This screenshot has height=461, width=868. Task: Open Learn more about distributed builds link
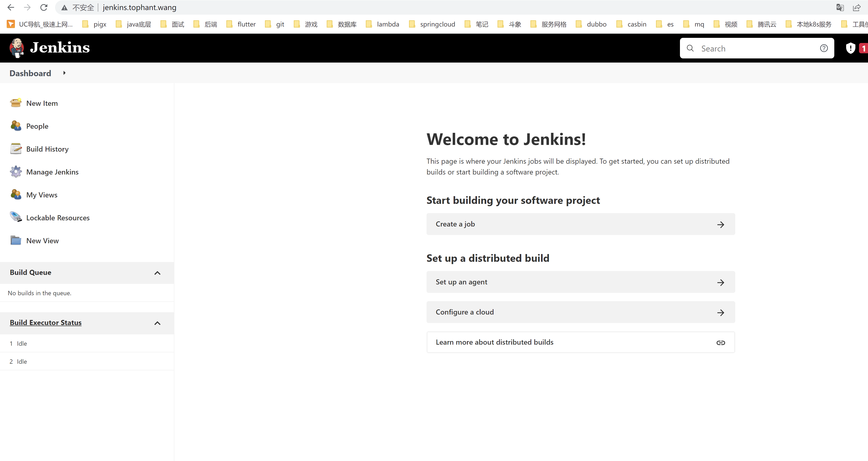580,342
